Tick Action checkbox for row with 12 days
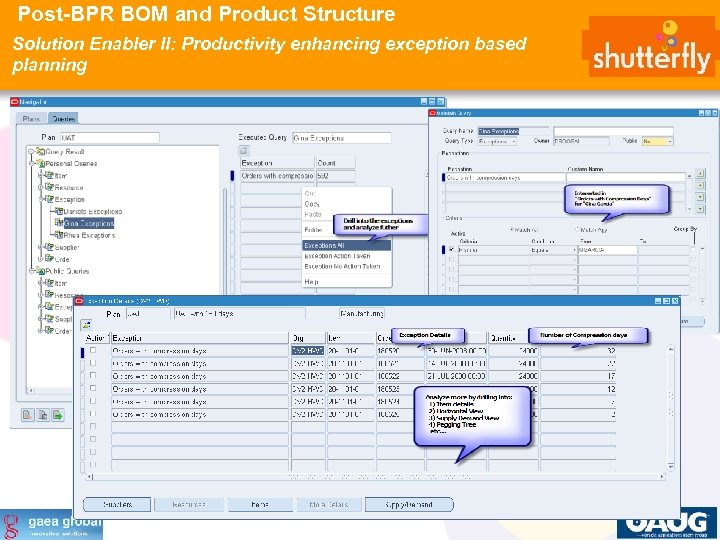The height and width of the screenshot is (540, 720). tap(93, 388)
